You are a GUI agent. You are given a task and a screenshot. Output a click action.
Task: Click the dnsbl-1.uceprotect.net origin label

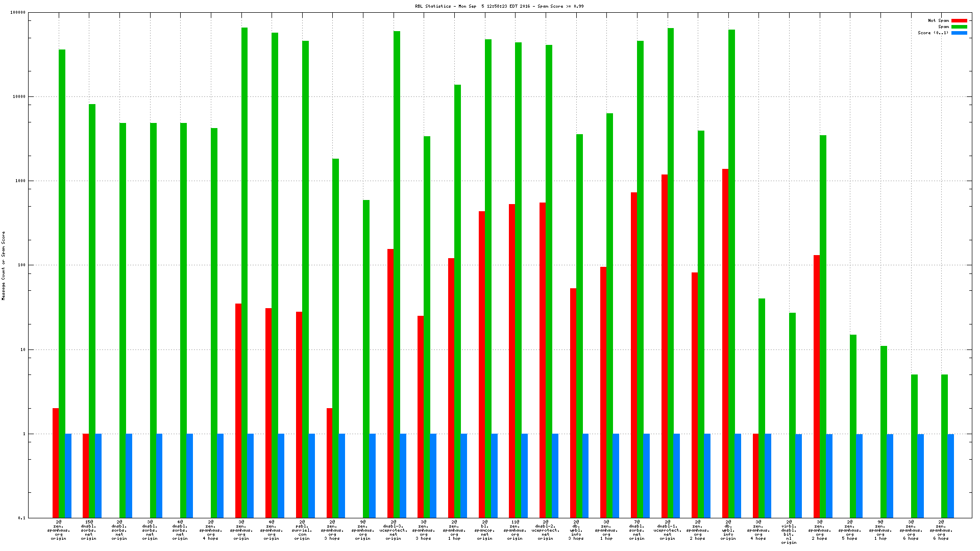667,530
